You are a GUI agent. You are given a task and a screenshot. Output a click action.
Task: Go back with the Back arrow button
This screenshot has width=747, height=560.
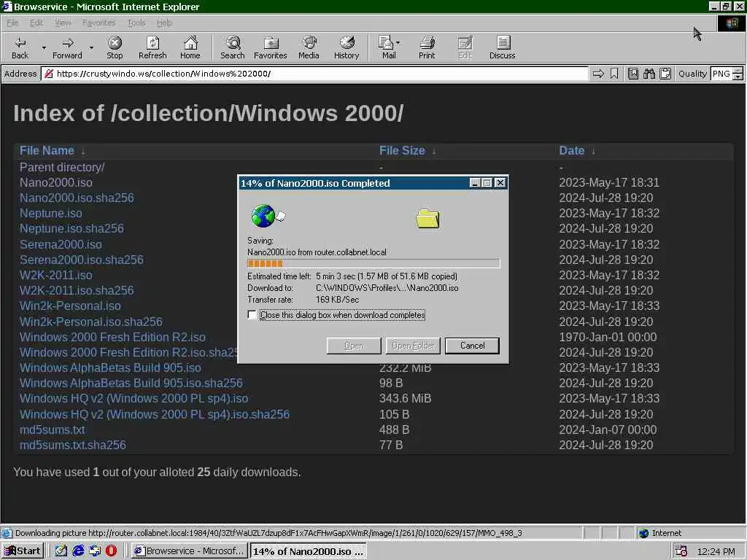20,47
